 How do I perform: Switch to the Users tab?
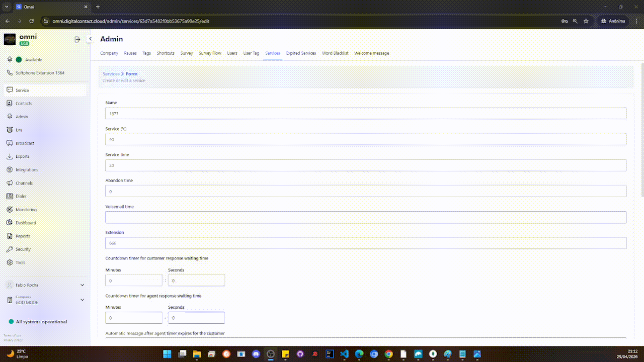click(232, 53)
